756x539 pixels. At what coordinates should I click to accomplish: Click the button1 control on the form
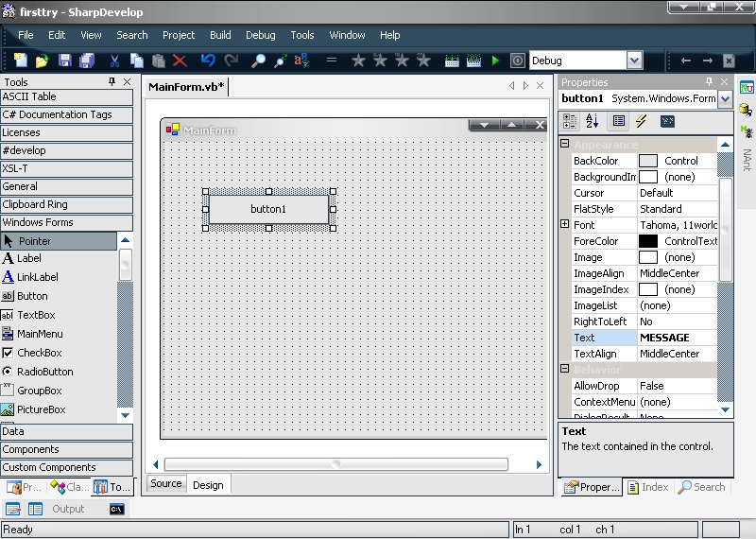(x=268, y=209)
